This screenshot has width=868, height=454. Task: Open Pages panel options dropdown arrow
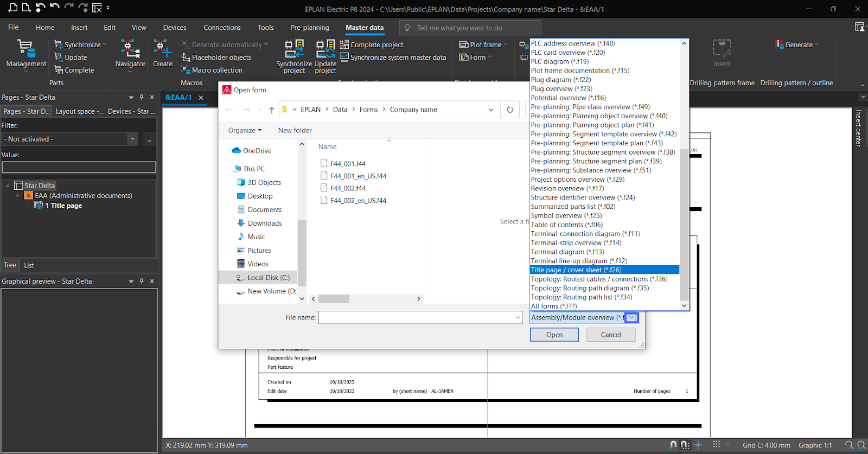131,98
